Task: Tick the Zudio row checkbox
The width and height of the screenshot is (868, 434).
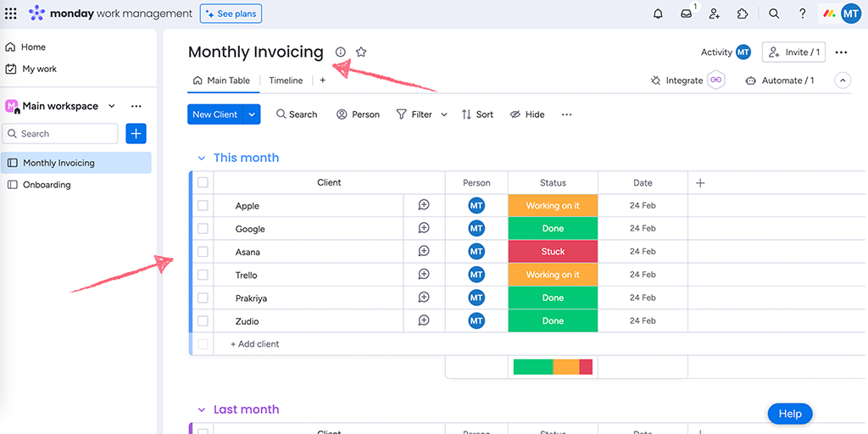Action: [x=203, y=321]
